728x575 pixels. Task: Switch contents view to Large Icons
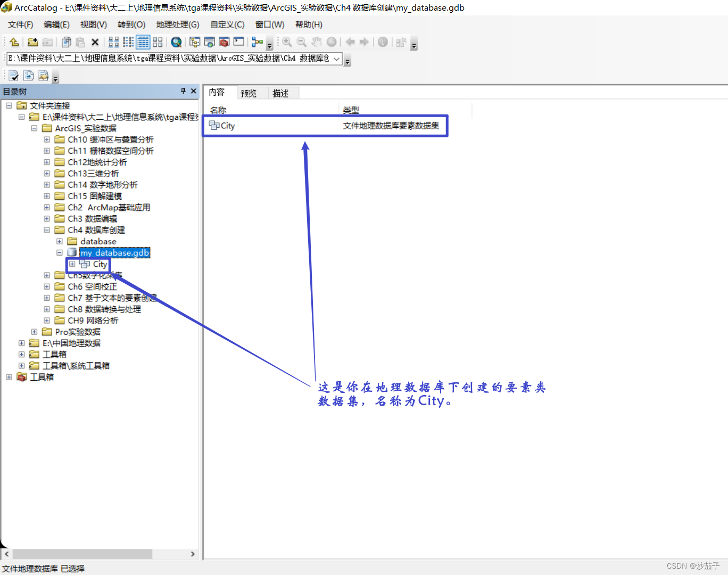pos(114,42)
